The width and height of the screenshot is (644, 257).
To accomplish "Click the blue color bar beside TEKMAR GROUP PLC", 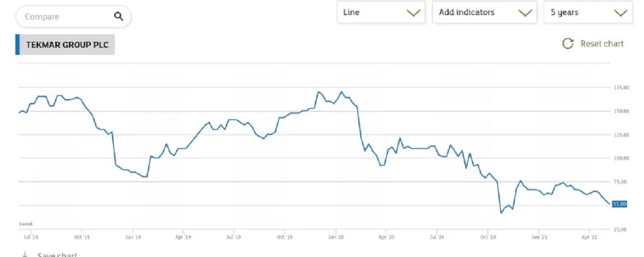I will point(17,45).
